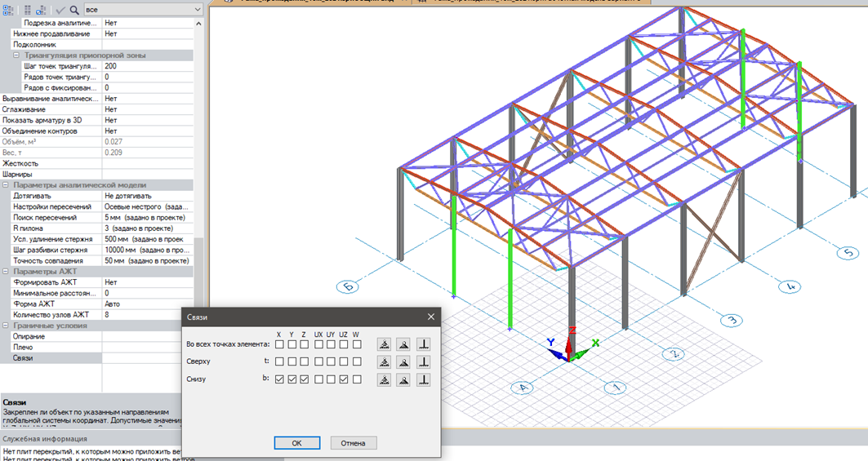Click the checkmark apply icon in properties toolbar
This screenshot has width=868, height=461.
point(60,10)
